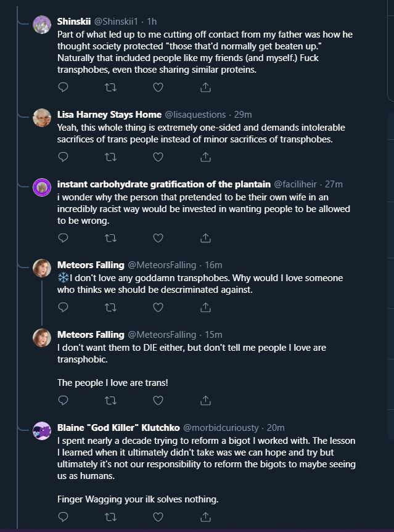
Task: Share Shinskii's tweet with share icon
Action: point(205,88)
